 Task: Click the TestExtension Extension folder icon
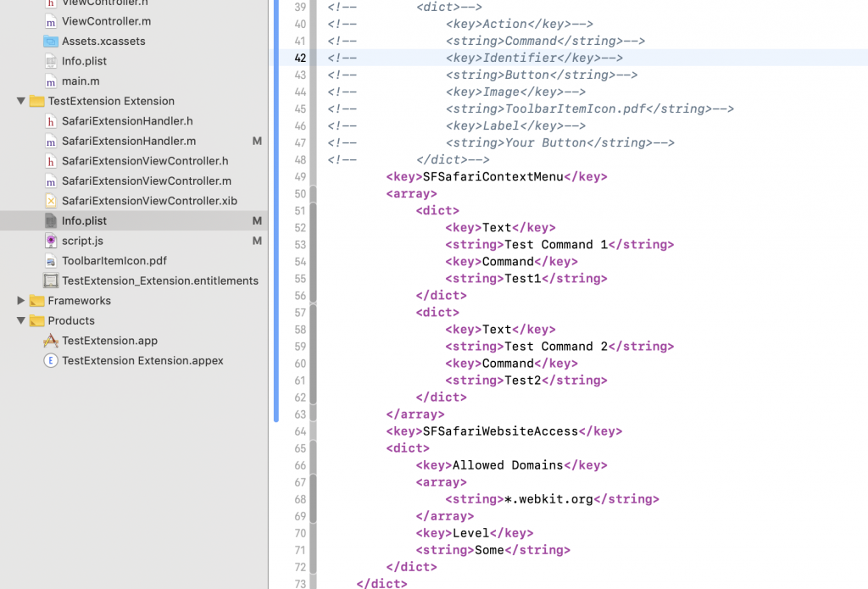(x=36, y=101)
